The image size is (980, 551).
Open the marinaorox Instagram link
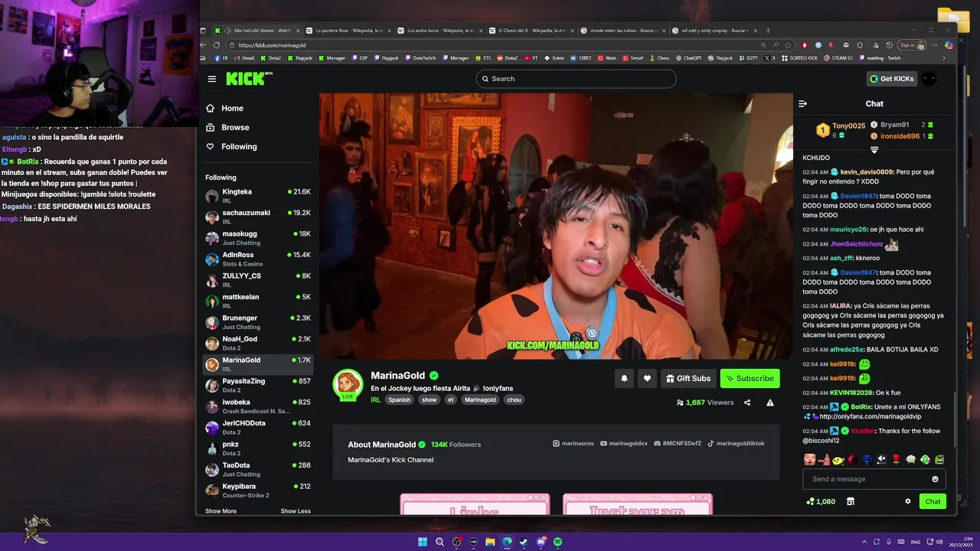[x=573, y=444]
